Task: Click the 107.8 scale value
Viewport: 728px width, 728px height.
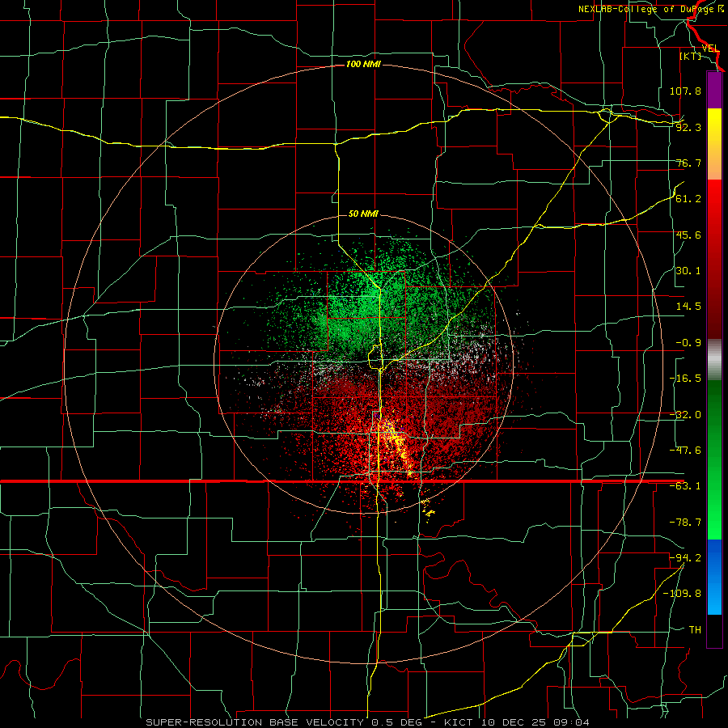Action: tap(685, 91)
